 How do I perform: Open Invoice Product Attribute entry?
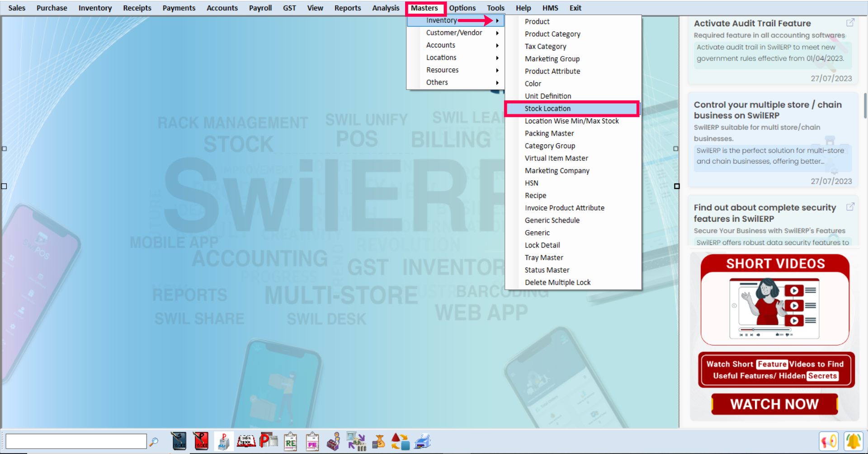pyautogui.click(x=573, y=208)
